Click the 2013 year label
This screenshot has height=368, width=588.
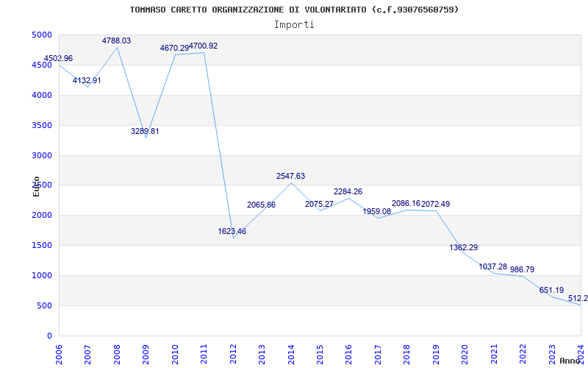point(262,355)
